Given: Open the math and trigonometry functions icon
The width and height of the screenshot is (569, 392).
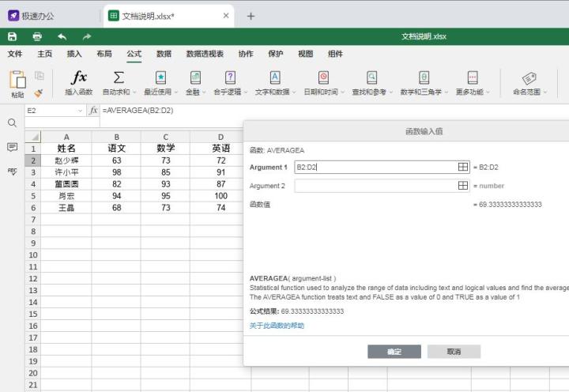Looking at the screenshot, I should pyautogui.click(x=424, y=77).
